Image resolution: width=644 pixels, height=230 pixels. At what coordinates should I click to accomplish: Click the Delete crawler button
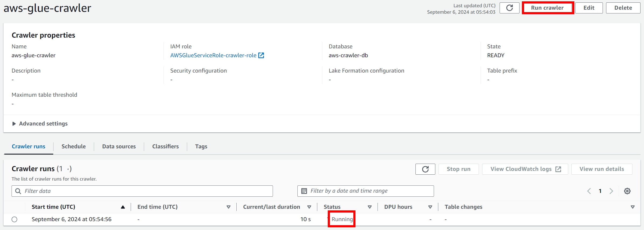click(x=623, y=8)
